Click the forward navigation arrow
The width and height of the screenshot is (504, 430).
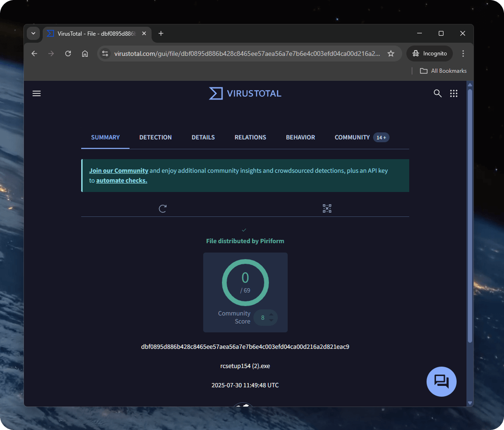[x=51, y=54]
